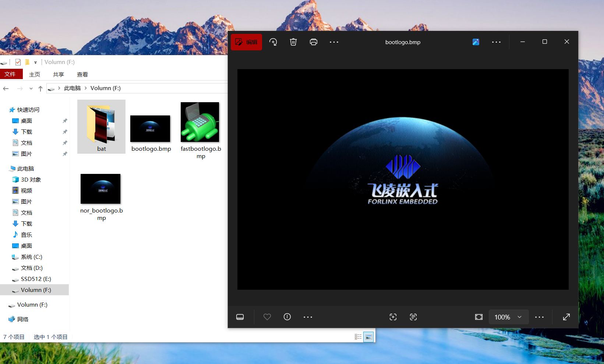This screenshot has height=364, width=604.
Task: Open the recent locations dropdown arrow
Action: (31, 88)
